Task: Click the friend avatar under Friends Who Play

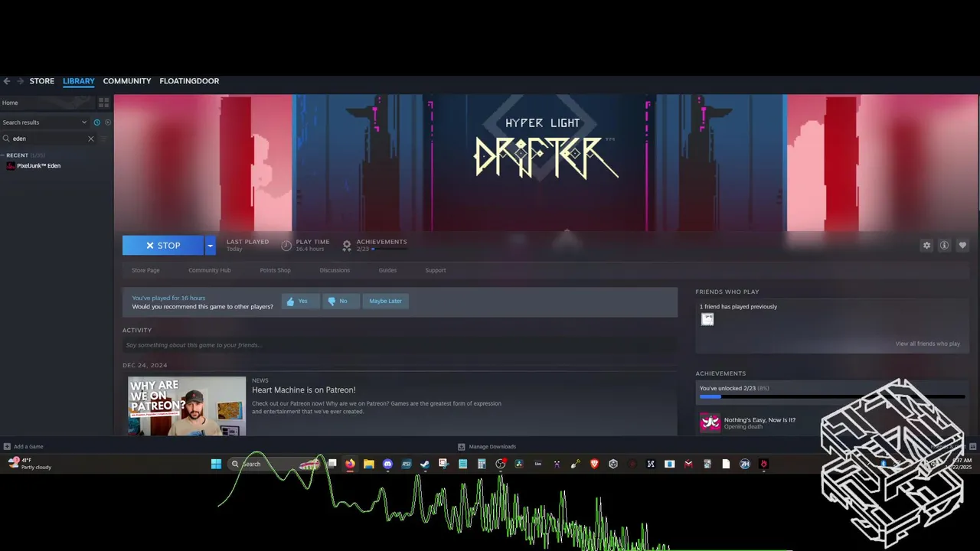Action: tap(707, 319)
